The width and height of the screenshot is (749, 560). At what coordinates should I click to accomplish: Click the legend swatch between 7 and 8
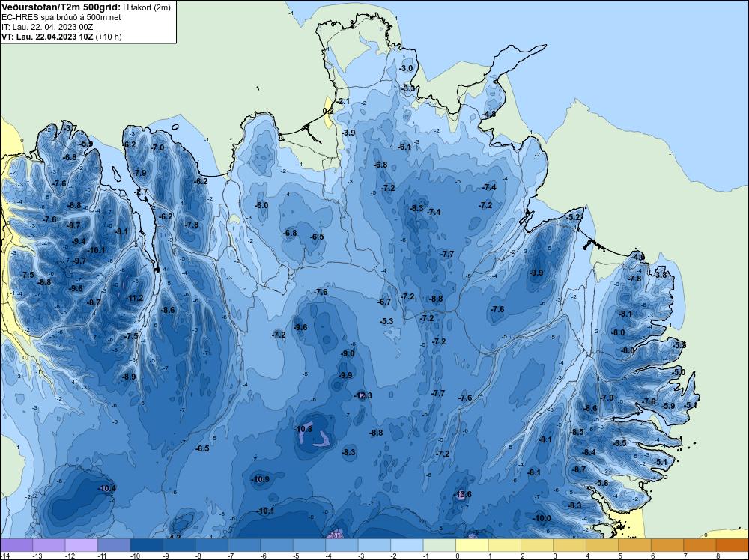tap(700, 545)
